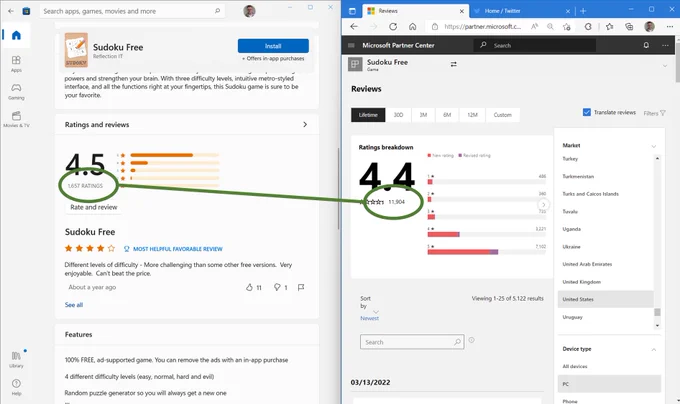The width and height of the screenshot is (680, 404).
Task: Install Sudoku Free from Store
Action: point(273,46)
